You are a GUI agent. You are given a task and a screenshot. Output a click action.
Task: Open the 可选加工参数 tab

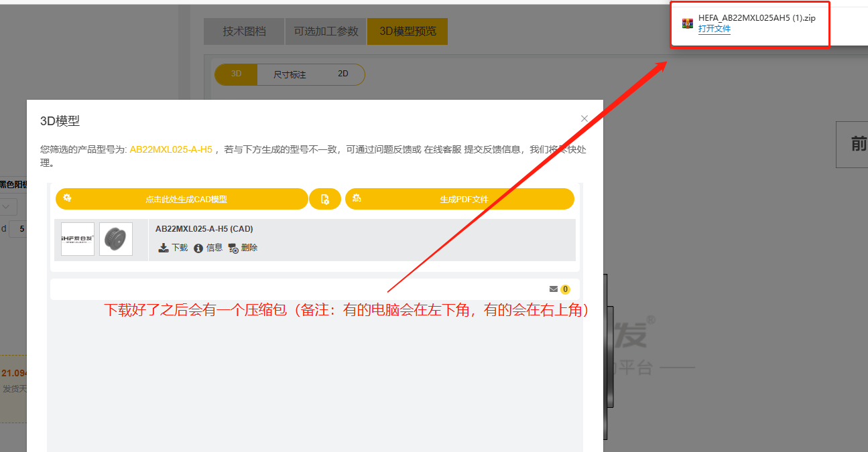coord(325,31)
